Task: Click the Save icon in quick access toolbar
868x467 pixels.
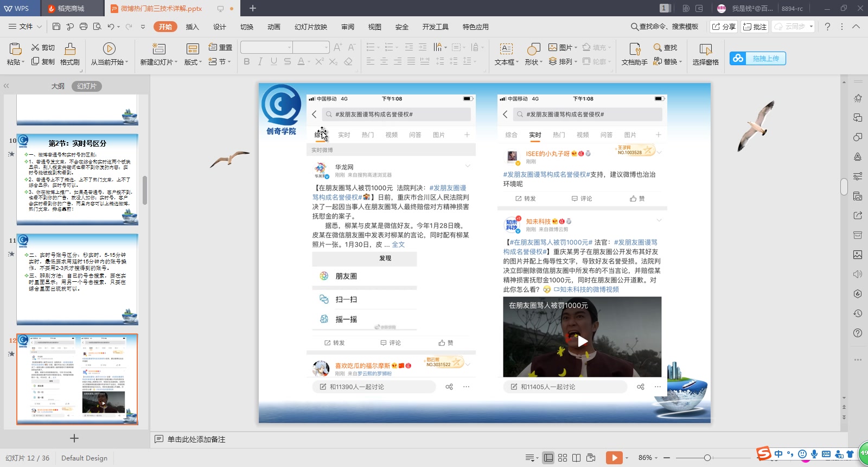Action: (56, 26)
